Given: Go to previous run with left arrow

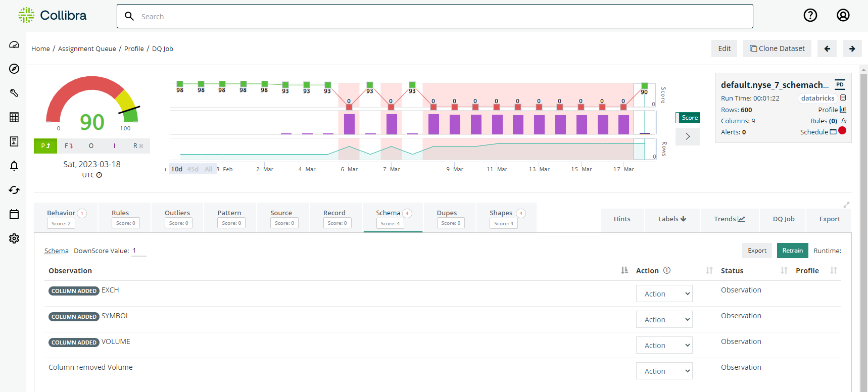Looking at the screenshot, I should tap(827, 48).
